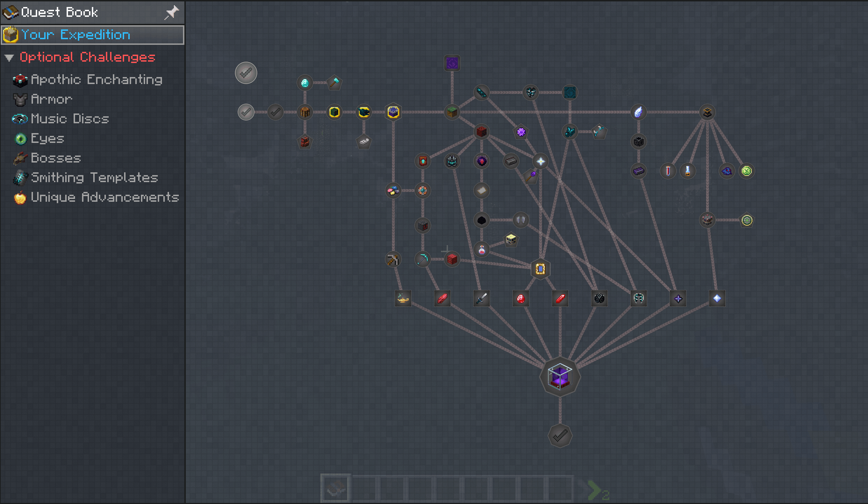The height and width of the screenshot is (504, 868).
Task: Select the diamond quest node
Action: click(305, 83)
